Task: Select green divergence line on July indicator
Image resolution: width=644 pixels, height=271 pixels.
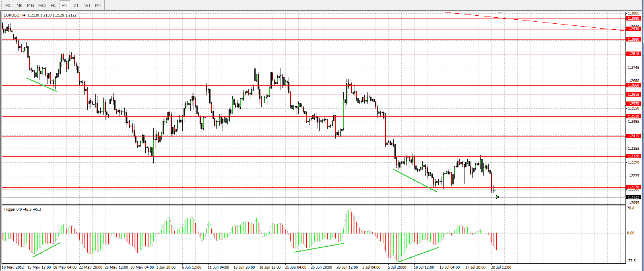Action: (x=418, y=254)
